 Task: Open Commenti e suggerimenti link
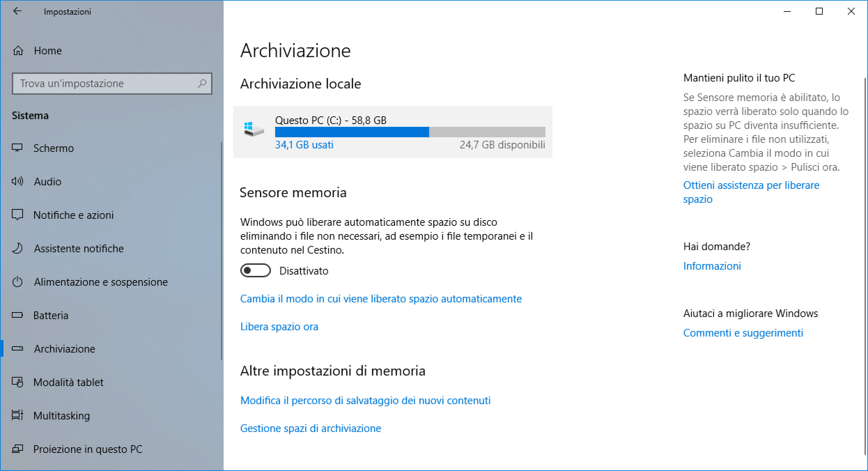743,333
